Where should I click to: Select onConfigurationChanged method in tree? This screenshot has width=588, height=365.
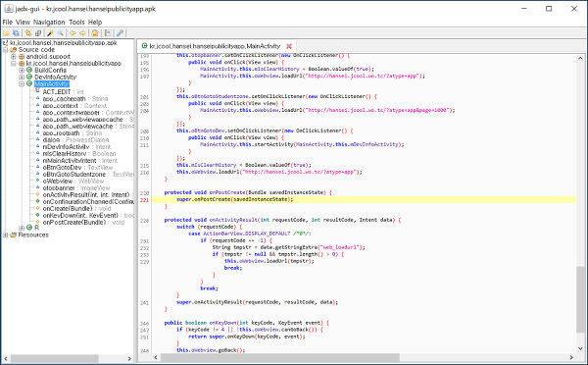pyautogui.click(x=88, y=202)
